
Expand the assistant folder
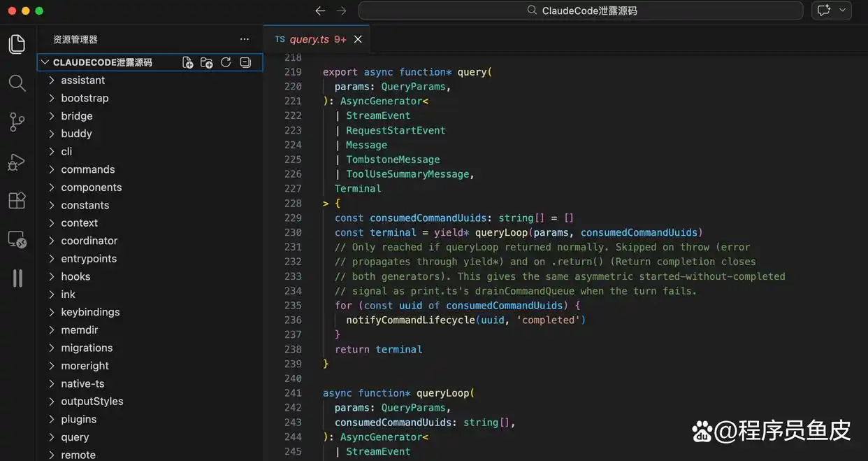coord(150,80)
